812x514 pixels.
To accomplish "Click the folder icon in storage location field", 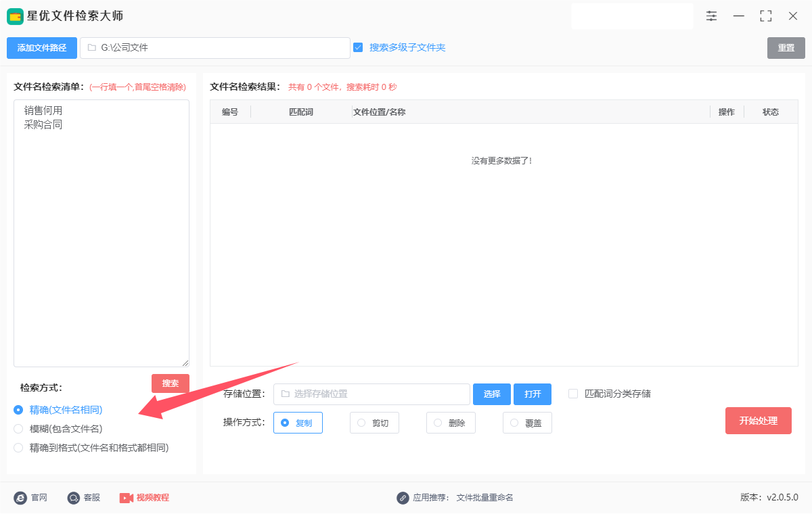I will pos(285,394).
